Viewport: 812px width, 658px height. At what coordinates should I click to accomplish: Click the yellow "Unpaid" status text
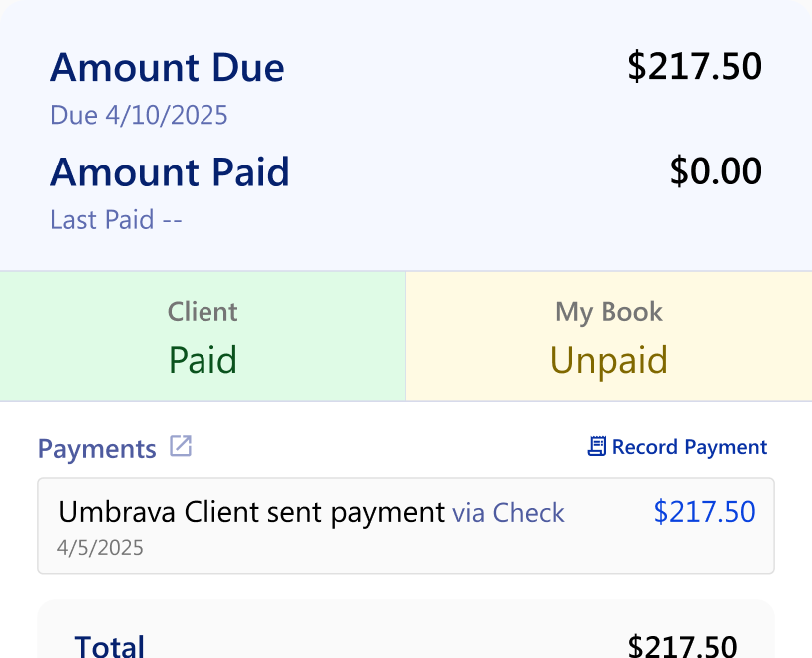[x=609, y=359]
